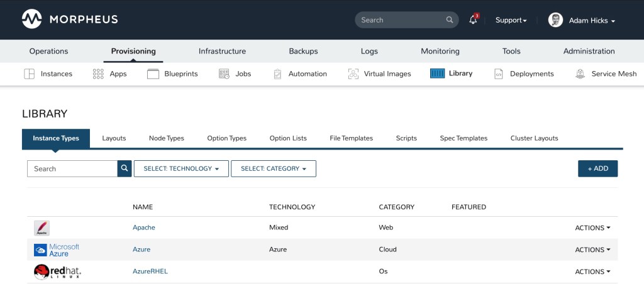Switch to the Node Types tab
Image resolution: width=644 pixels, height=284 pixels.
(x=166, y=138)
